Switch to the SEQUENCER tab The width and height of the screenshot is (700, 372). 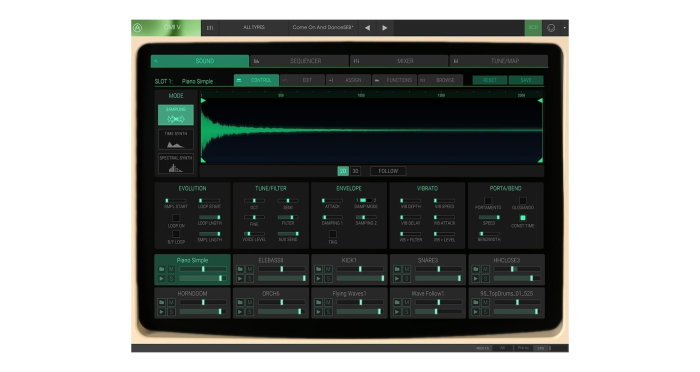click(300, 61)
